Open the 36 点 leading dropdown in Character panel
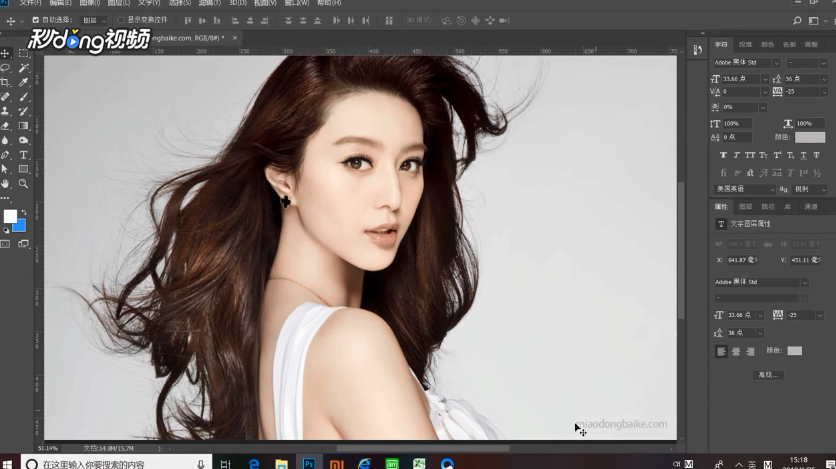 (x=824, y=79)
